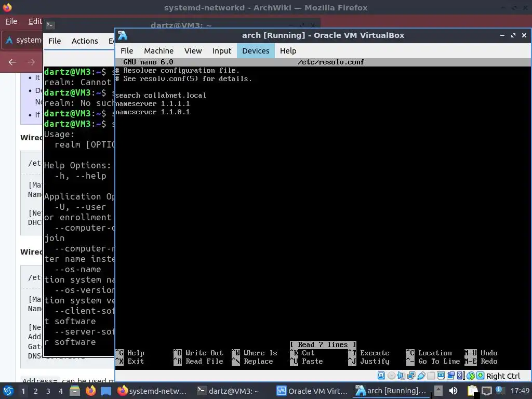
Task: Switch to workspace 2
Action: [36, 391]
